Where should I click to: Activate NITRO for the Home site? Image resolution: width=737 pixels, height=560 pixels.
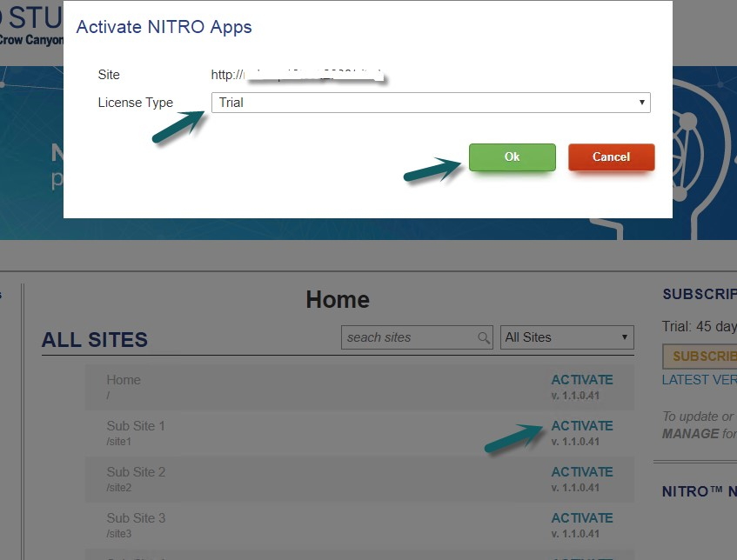click(x=582, y=380)
